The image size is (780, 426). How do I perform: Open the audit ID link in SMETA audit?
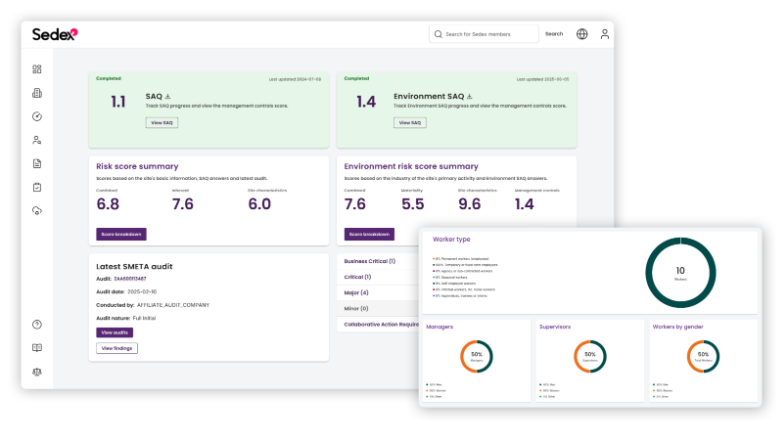click(x=128, y=280)
